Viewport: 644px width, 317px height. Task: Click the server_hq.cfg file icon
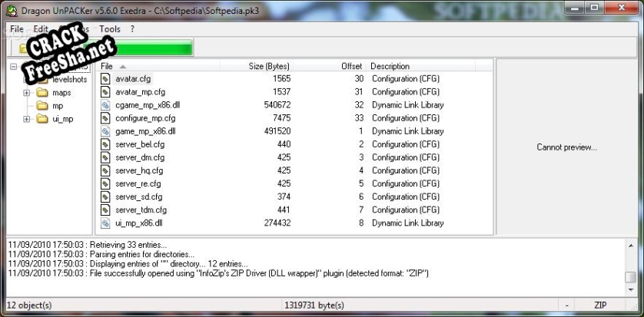pyautogui.click(x=107, y=170)
